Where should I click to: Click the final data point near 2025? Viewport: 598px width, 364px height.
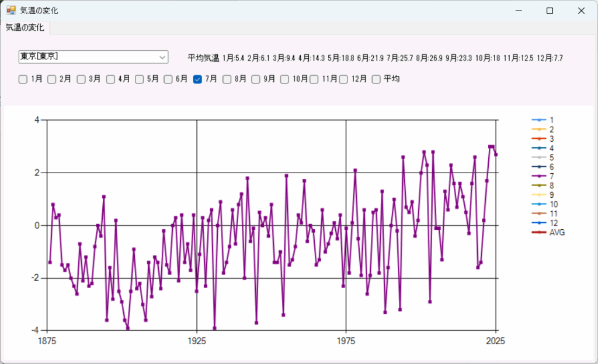496,155
